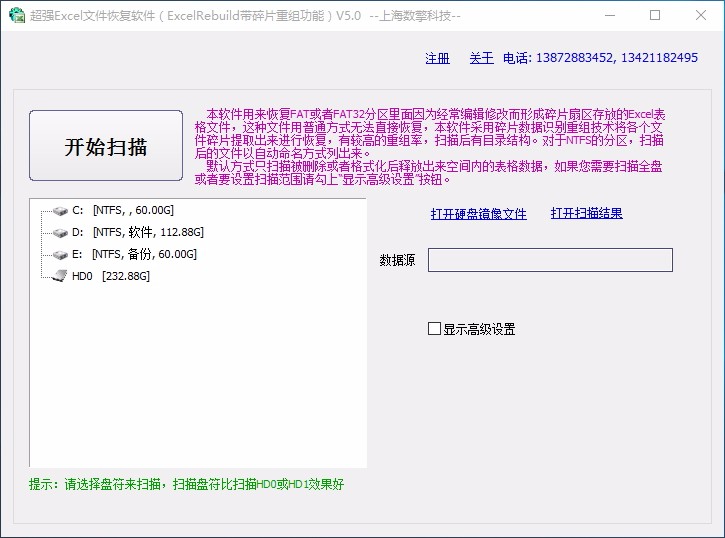Click the application icon in title bar
This screenshot has height=538, width=725.
point(17,15)
